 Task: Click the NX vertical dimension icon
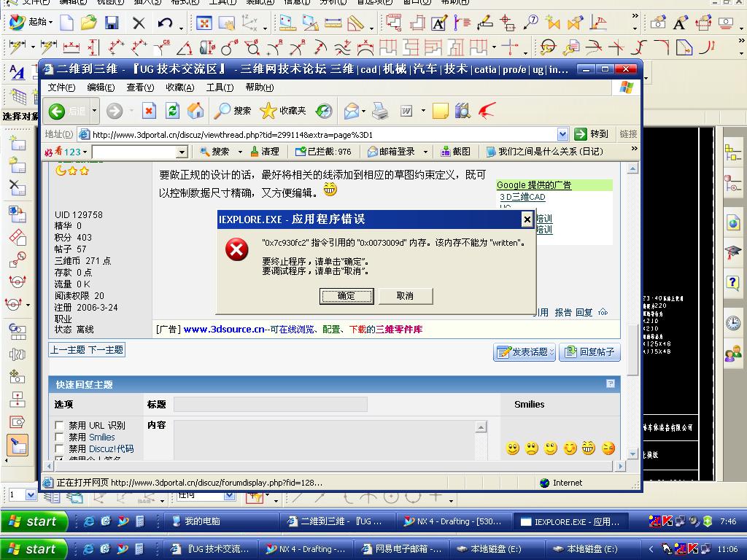[94, 47]
